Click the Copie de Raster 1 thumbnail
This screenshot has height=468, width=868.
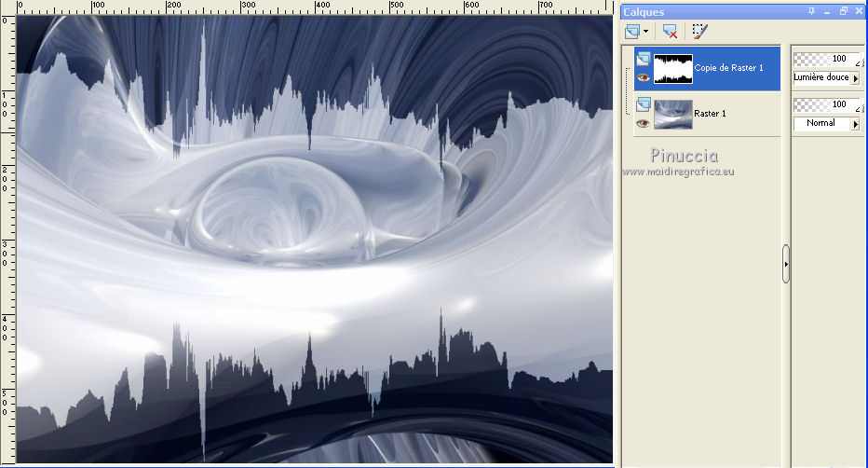coord(673,69)
